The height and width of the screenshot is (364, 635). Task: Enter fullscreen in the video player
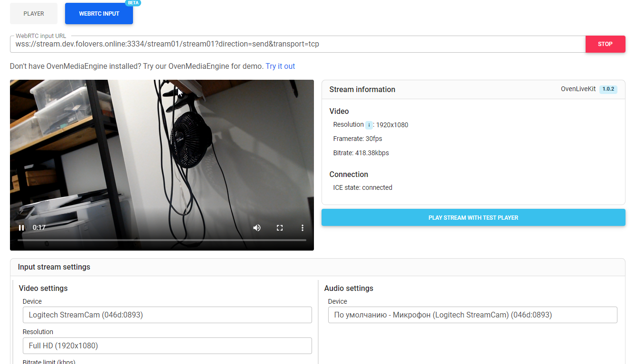(x=280, y=228)
